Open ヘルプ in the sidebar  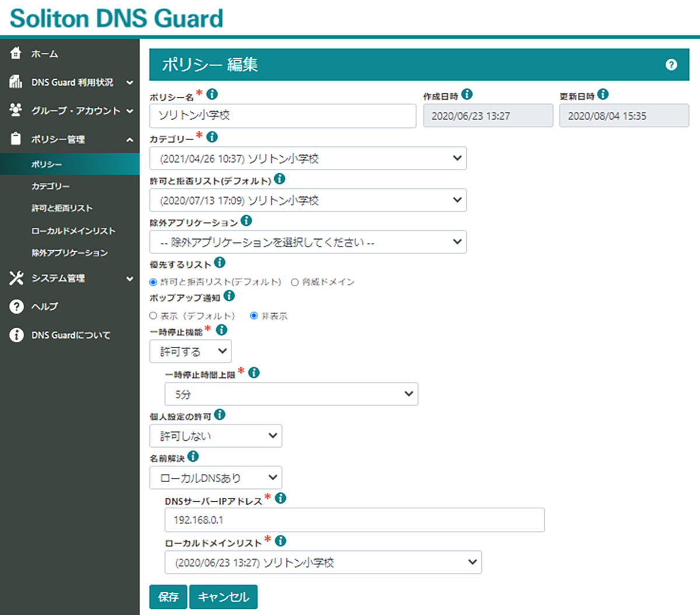[45, 307]
